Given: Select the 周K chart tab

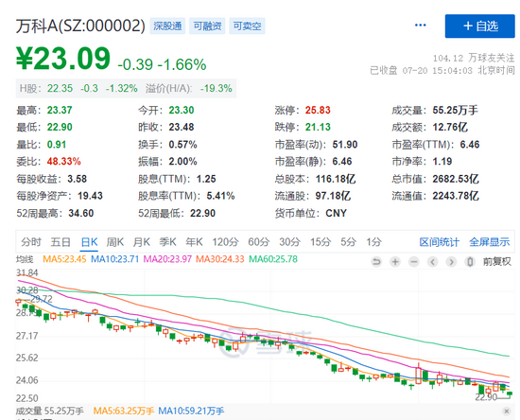Looking at the screenshot, I should click(x=115, y=242).
